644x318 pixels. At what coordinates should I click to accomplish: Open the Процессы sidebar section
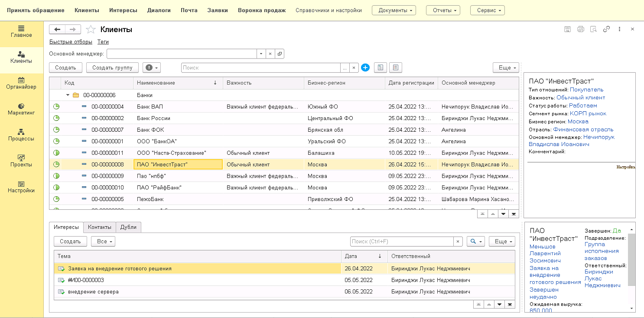point(21,135)
